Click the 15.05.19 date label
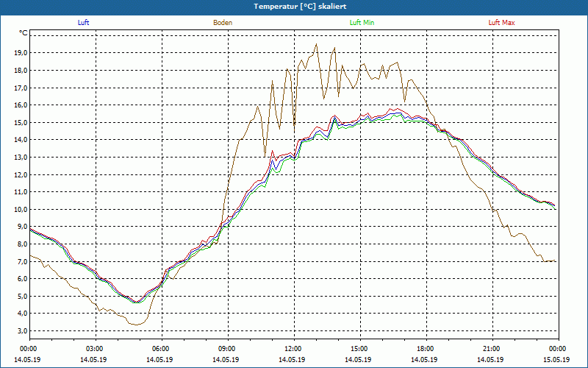This screenshot has height=368, width=588. 556,359
